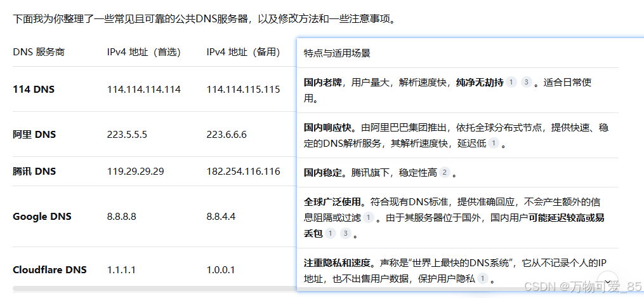The width and height of the screenshot is (644, 298).
Task: Select the 'IPv4 地址（首选）' column header
Action: click(x=144, y=53)
